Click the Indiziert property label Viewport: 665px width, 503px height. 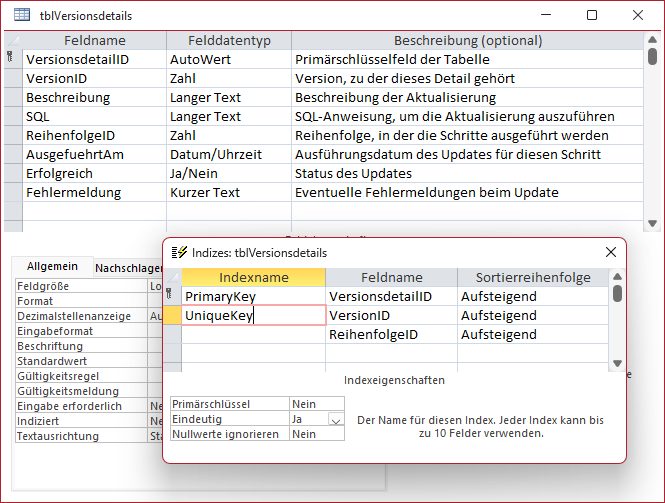81,421
